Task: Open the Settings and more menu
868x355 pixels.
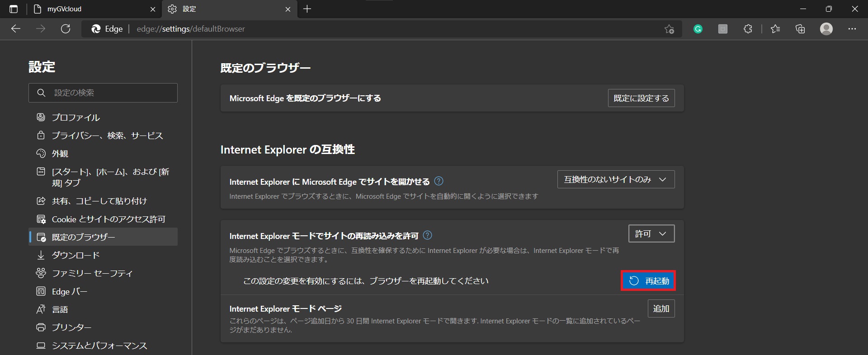Action: tap(852, 29)
